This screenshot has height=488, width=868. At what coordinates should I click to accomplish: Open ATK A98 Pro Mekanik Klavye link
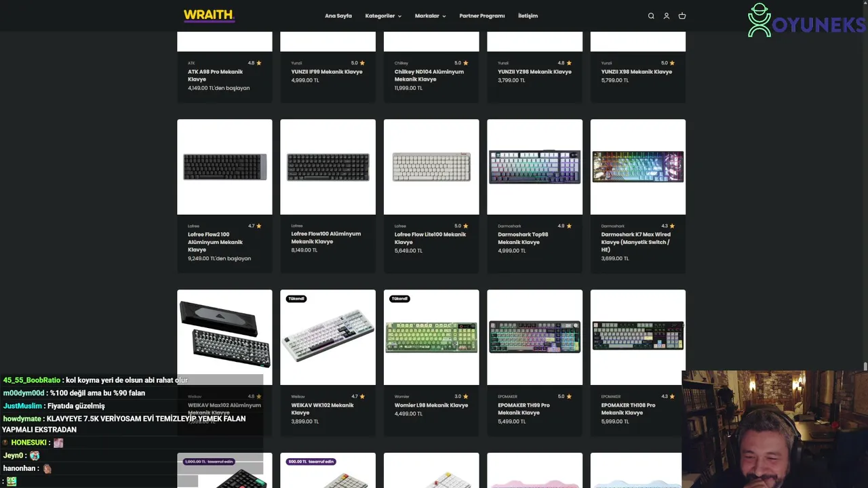pyautogui.click(x=215, y=75)
